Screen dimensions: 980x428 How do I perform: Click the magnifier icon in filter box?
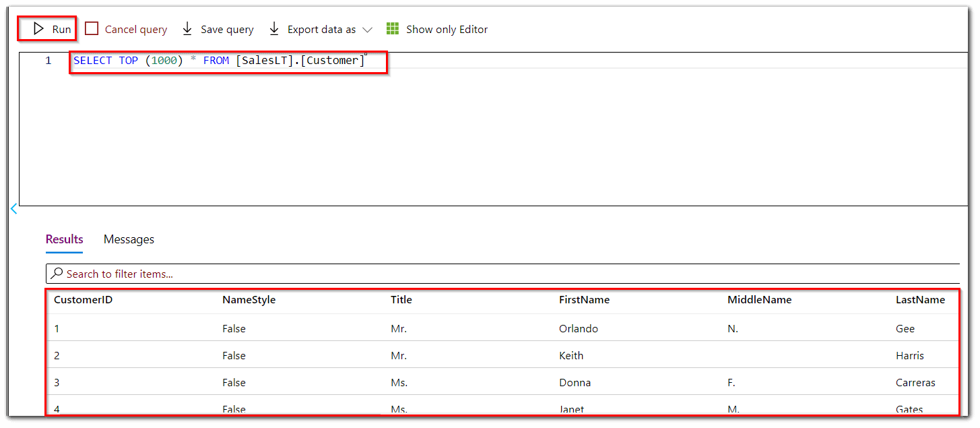pos(57,274)
